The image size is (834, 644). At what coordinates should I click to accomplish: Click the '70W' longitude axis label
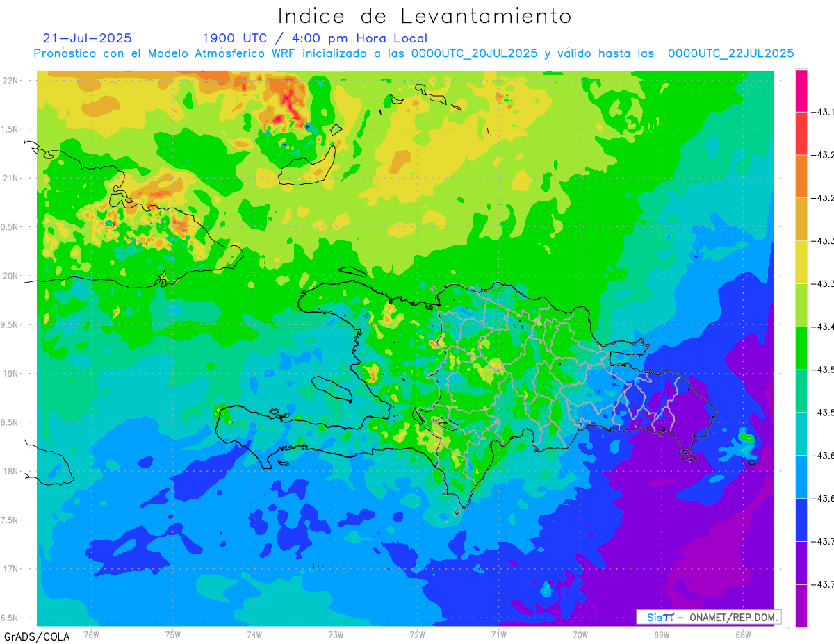[x=580, y=635]
